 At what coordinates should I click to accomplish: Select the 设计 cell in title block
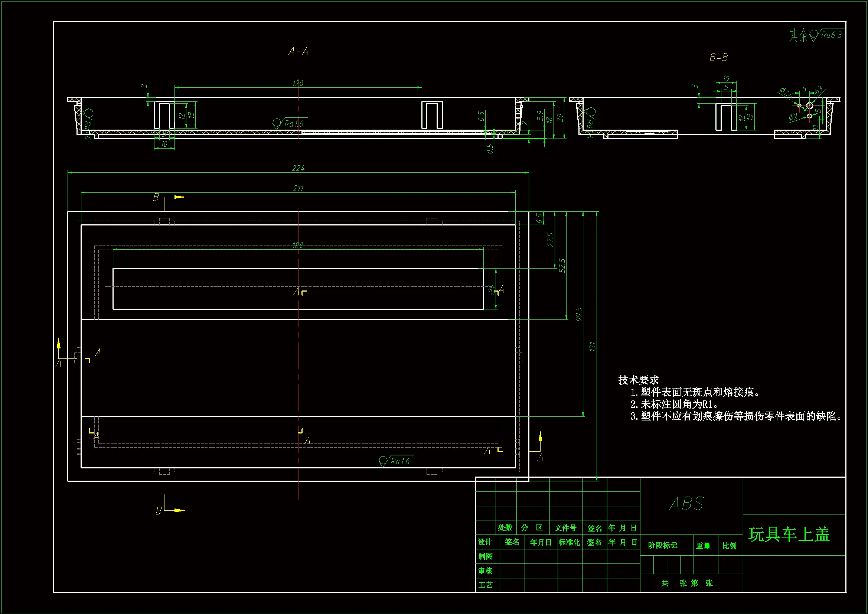click(484, 542)
